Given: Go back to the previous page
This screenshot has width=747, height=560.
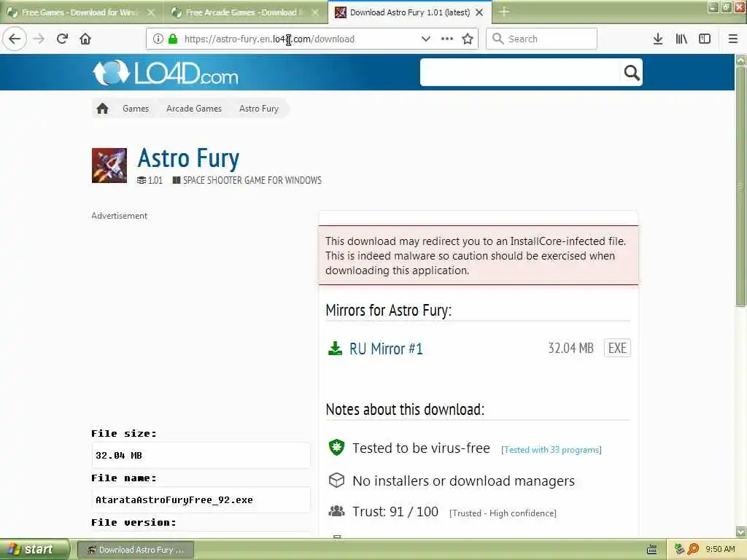Looking at the screenshot, I should click(15, 39).
